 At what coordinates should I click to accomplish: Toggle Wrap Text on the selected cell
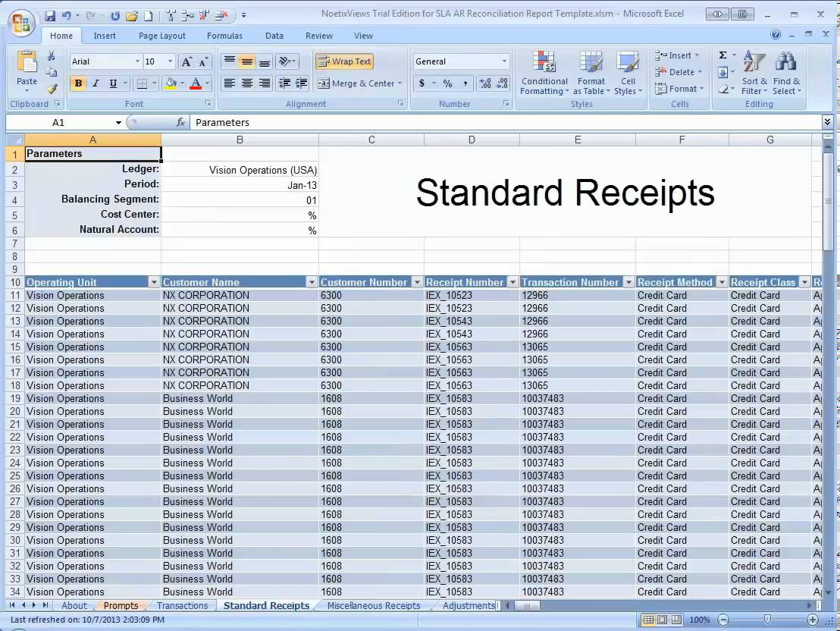click(344, 61)
